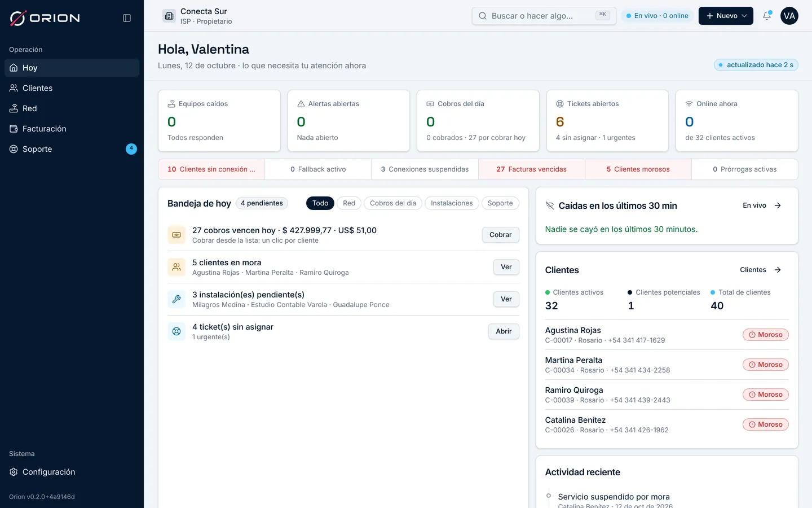Click the Orion logo
The height and width of the screenshot is (508, 812).
coord(45,18)
